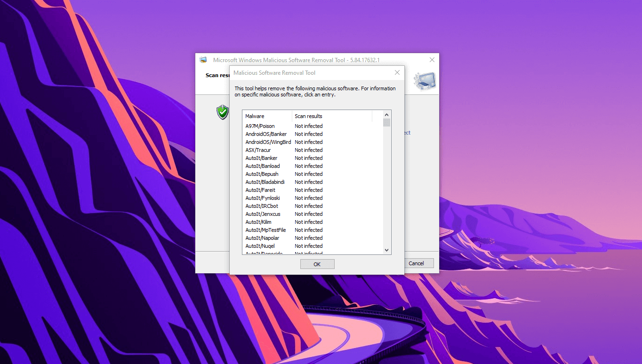Select the AutoIt/Banload entry
The height and width of the screenshot is (364, 642).
(x=263, y=166)
